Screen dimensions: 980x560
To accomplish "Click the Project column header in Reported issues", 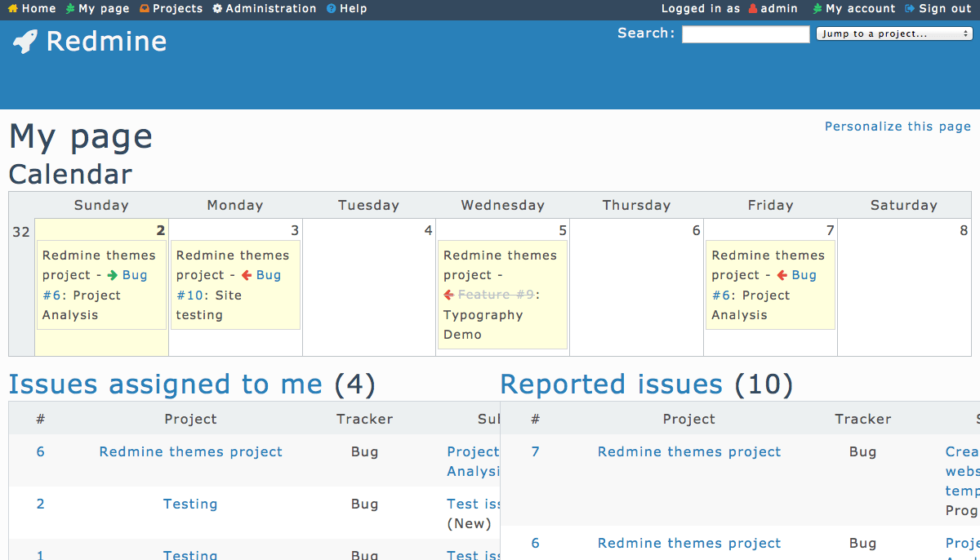I will click(x=689, y=419).
